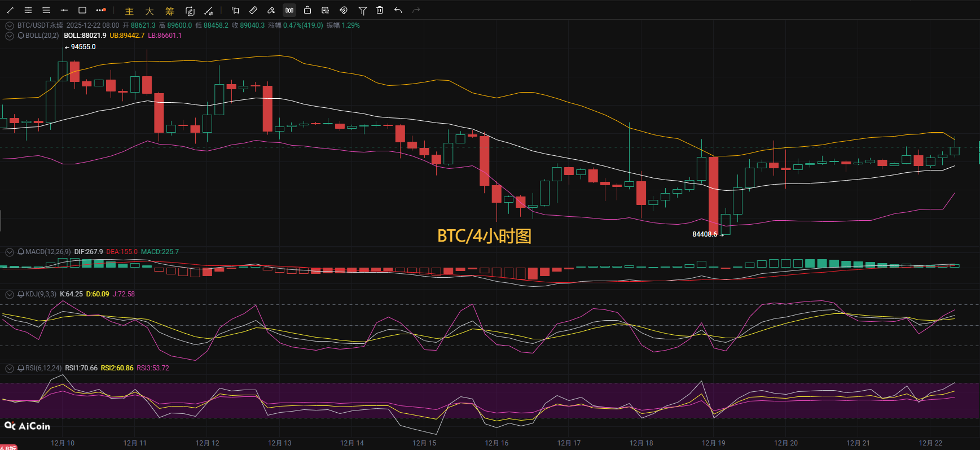
Task: Click the MACD(12,26,9) indicator label
Action: pyautogui.click(x=48, y=252)
